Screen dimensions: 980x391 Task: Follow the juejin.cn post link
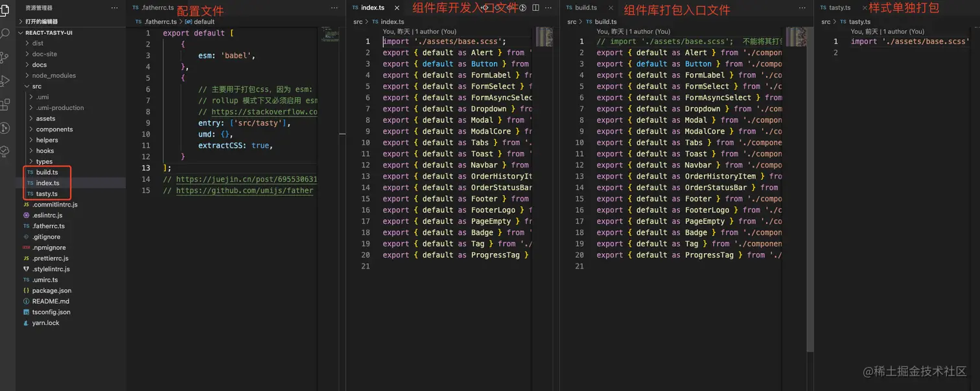pyautogui.click(x=247, y=179)
